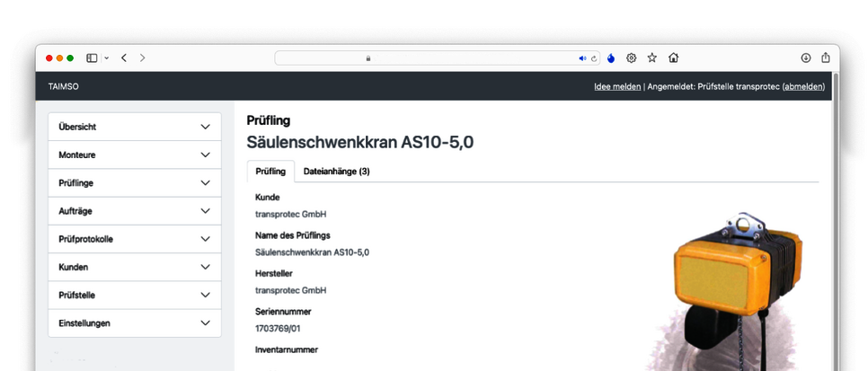Expand the Übersicht menu section
This screenshot has width=868, height=371.
pyautogui.click(x=135, y=127)
